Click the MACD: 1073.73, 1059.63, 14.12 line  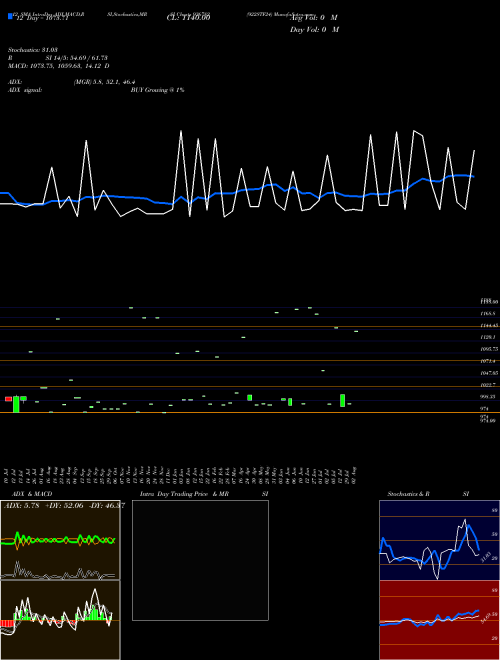coord(59,66)
